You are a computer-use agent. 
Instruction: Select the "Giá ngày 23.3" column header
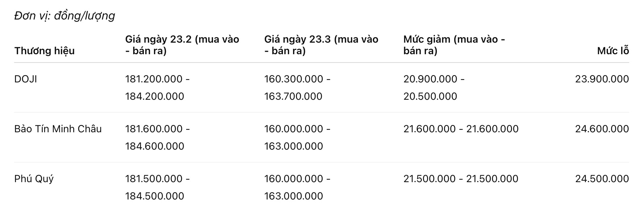(x=321, y=45)
